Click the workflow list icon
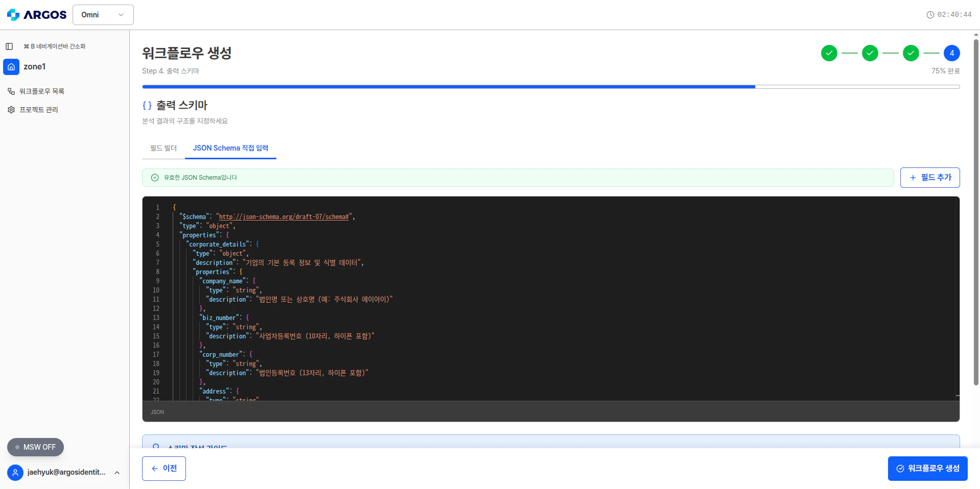The image size is (980, 489). (11, 91)
